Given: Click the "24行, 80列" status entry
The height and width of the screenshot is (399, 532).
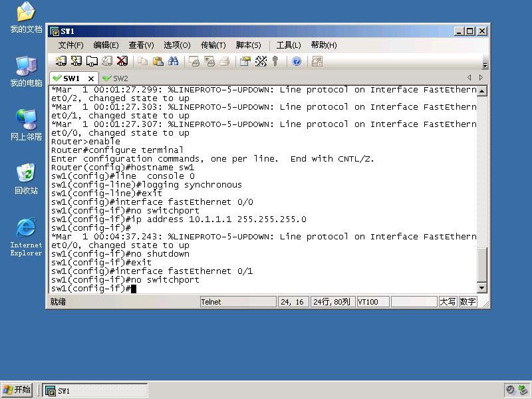Looking at the screenshot, I should tap(333, 302).
